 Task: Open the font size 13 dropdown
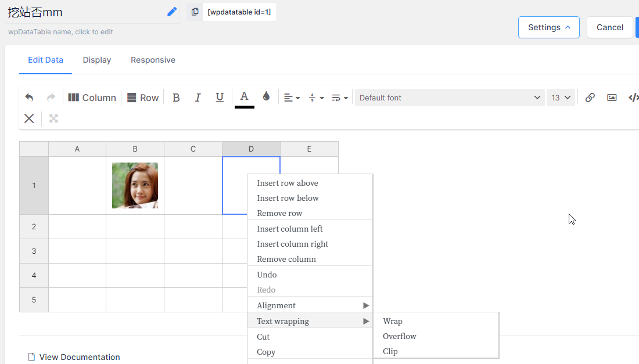tap(561, 98)
